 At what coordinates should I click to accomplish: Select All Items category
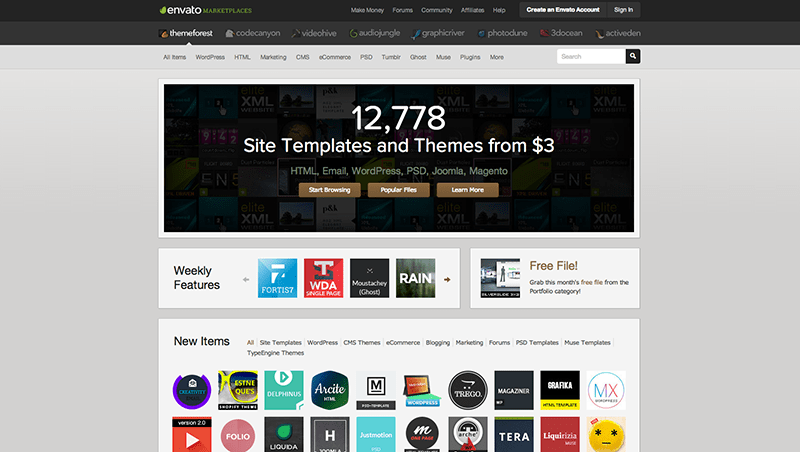click(x=174, y=57)
